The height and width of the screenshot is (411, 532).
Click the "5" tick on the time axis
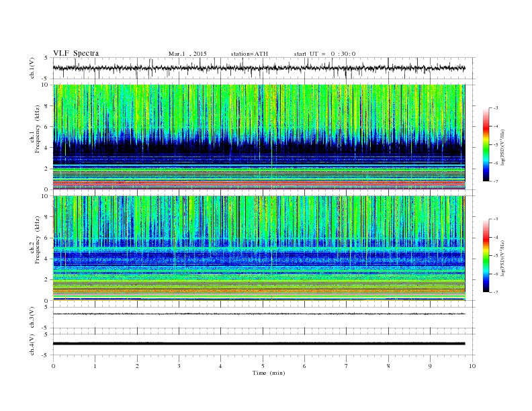[263, 366]
